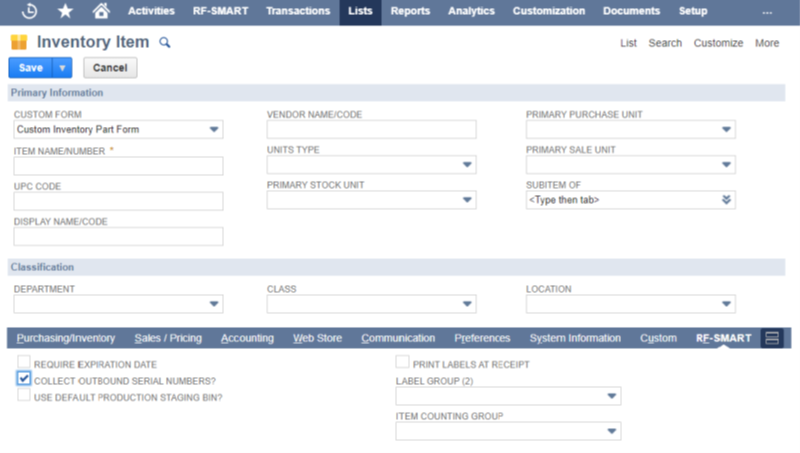Open the Save button dropdown arrow
800x453 pixels.
click(x=63, y=68)
